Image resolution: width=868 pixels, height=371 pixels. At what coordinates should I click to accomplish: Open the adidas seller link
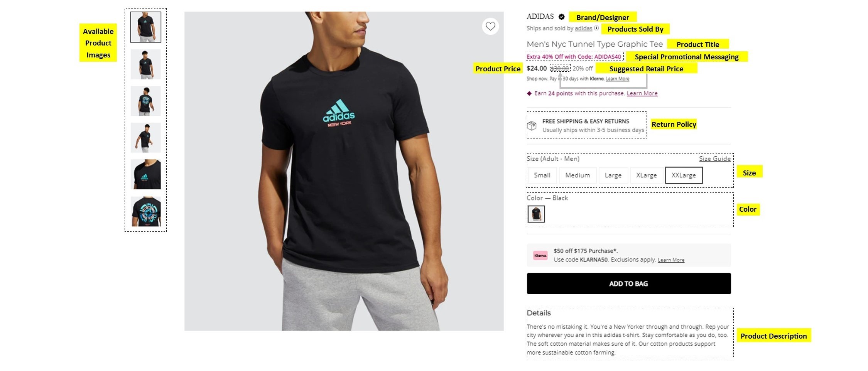coord(583,28)
